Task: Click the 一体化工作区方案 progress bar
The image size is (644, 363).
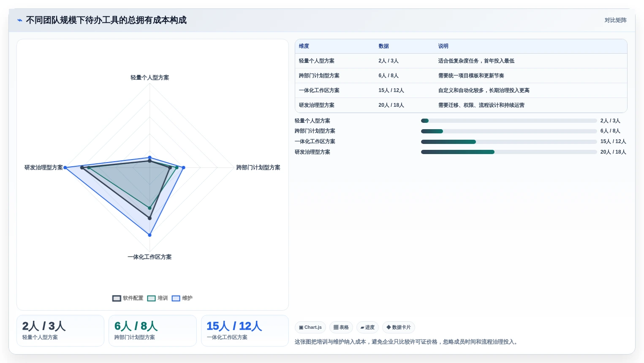Action: tap(509, 142)
